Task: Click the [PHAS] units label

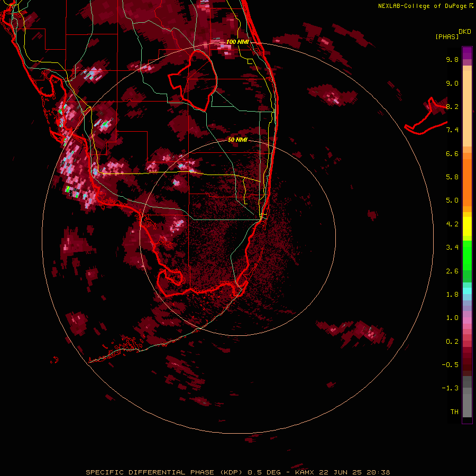Action: 447,36
